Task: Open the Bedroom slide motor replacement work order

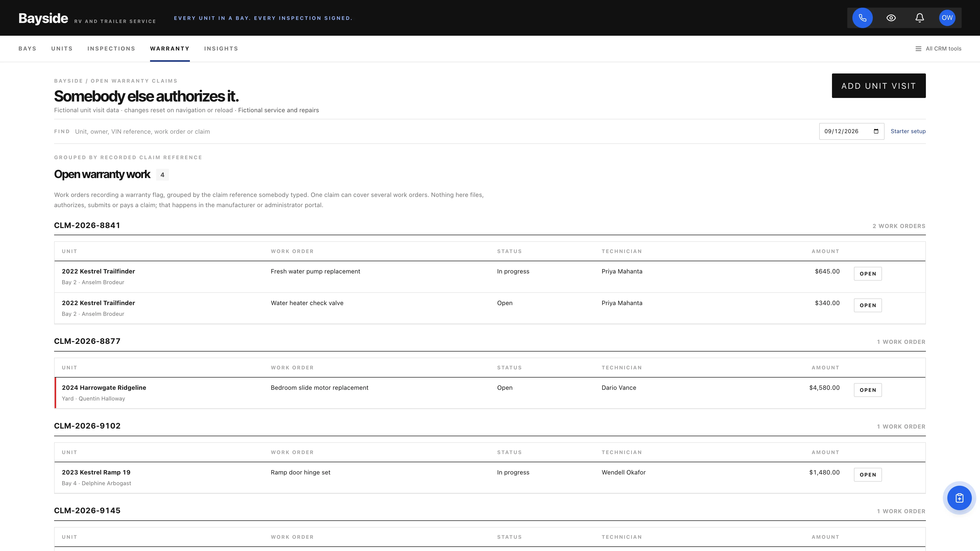Action: pyautogui.click(x=868, y=390)
